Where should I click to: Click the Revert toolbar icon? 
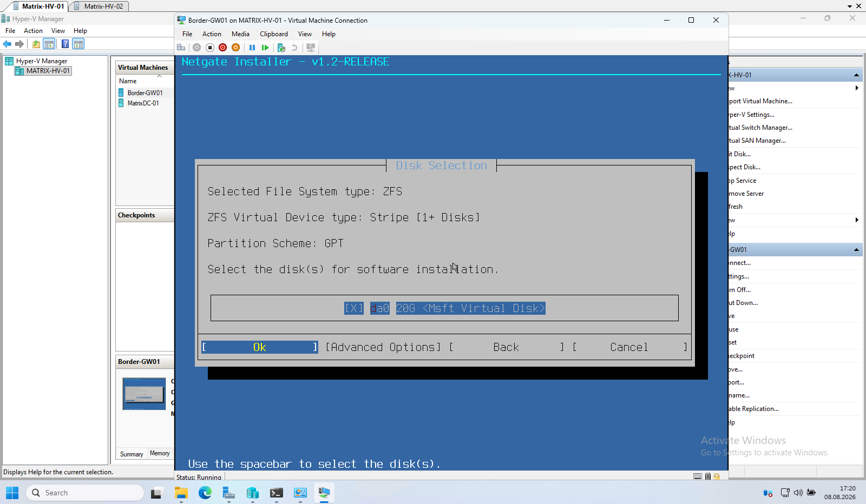294,48
